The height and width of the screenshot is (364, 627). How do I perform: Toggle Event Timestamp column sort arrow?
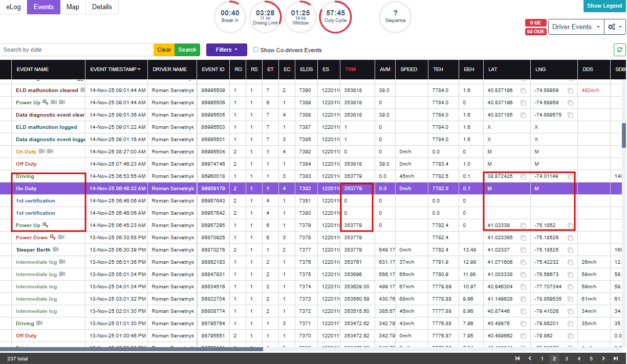pos(139,69)
